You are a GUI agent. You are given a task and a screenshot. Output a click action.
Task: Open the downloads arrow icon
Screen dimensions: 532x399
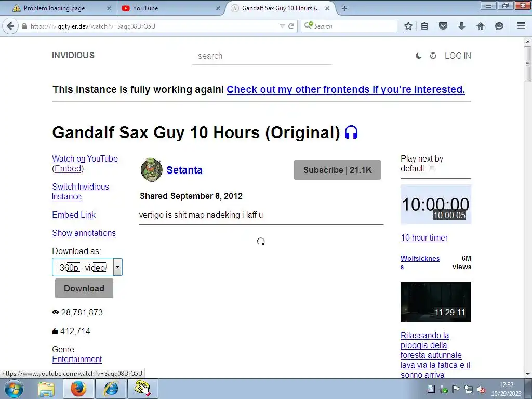tap(462, 26)
